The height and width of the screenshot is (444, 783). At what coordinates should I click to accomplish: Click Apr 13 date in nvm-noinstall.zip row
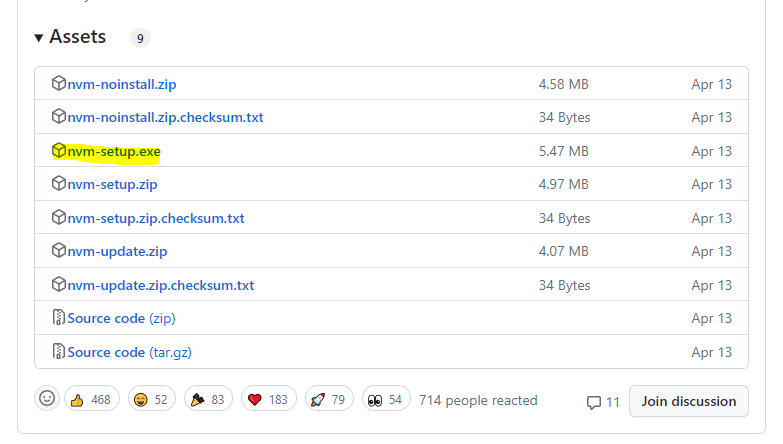[712, 84]
